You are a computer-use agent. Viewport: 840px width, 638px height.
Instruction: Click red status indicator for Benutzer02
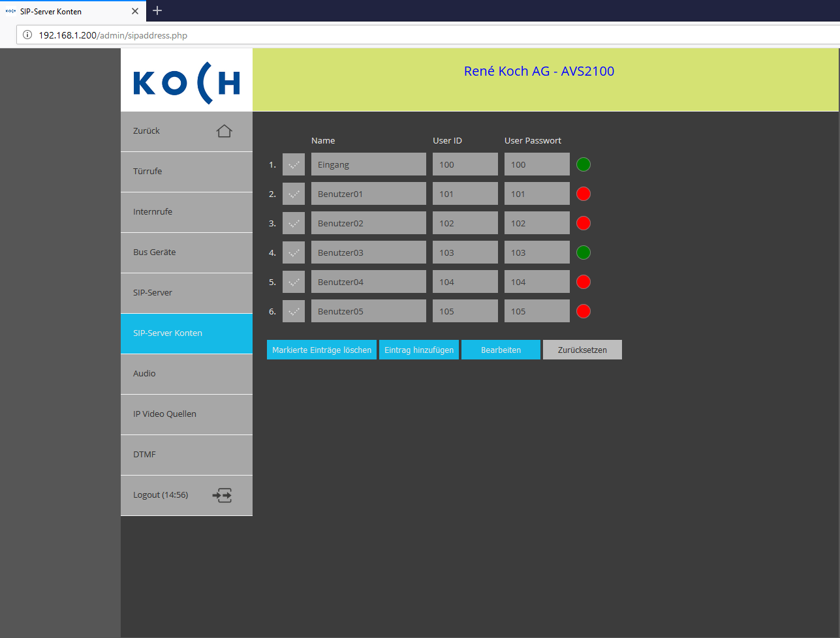click(583, 223)
